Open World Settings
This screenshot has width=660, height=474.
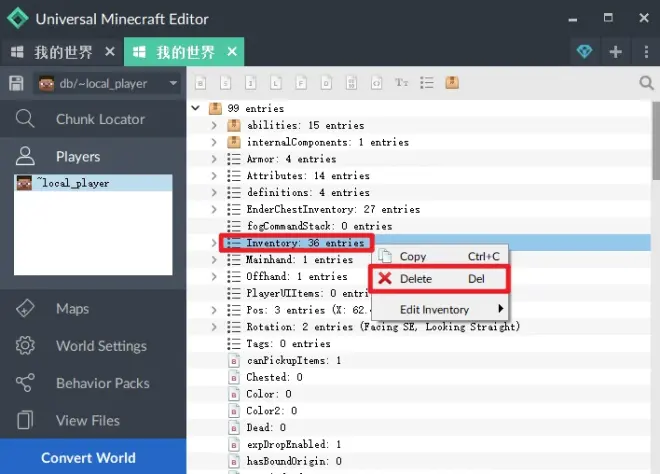[93, 346]
